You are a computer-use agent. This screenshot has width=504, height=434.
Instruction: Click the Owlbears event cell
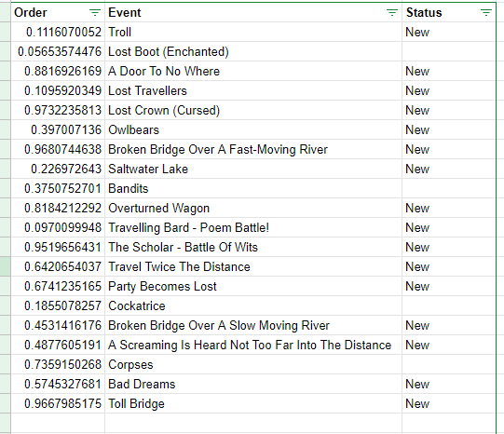coord(253,129)
